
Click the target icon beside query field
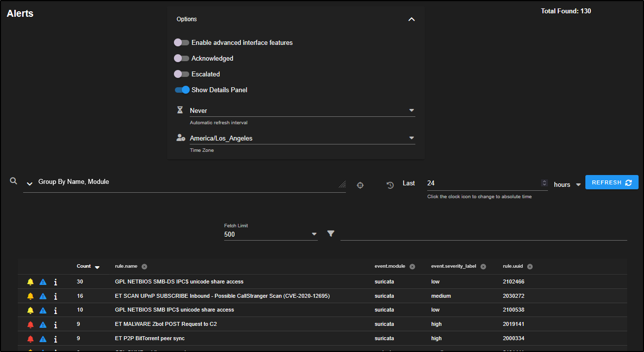pos(360,185)
